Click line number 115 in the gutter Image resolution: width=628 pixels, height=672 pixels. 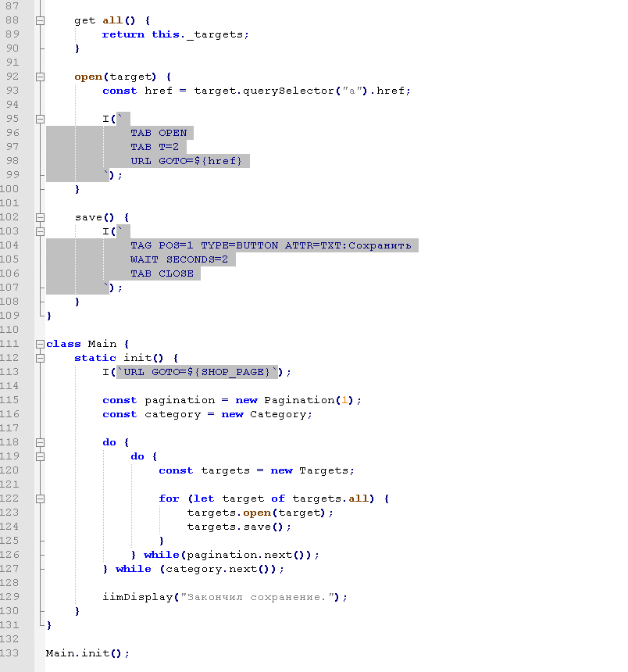pos(9,400)
